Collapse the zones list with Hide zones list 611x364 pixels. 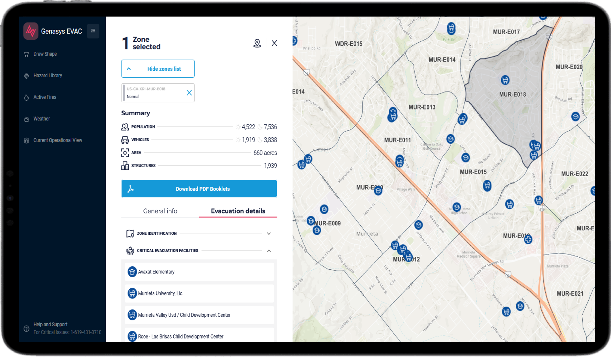point(158,69)
